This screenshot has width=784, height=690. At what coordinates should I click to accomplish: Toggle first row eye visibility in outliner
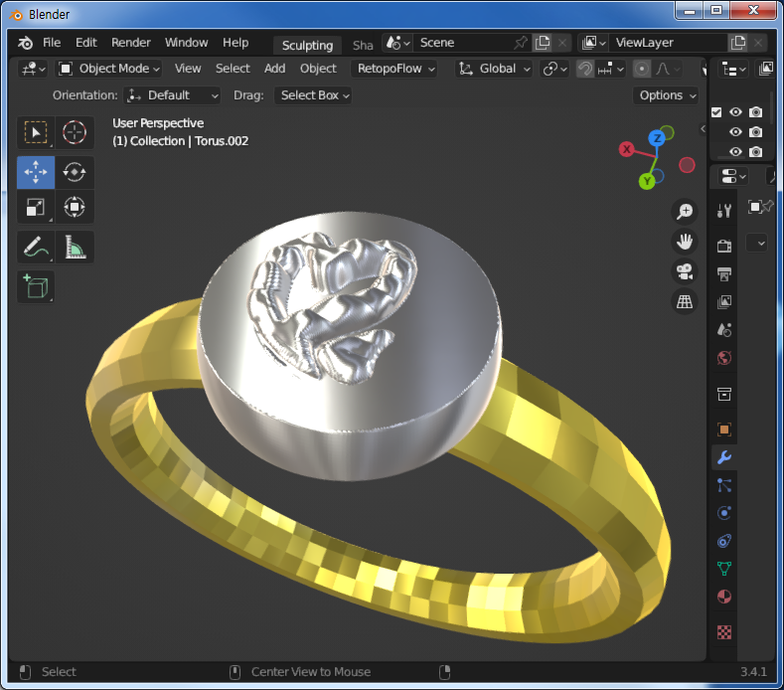pos(735,112)
